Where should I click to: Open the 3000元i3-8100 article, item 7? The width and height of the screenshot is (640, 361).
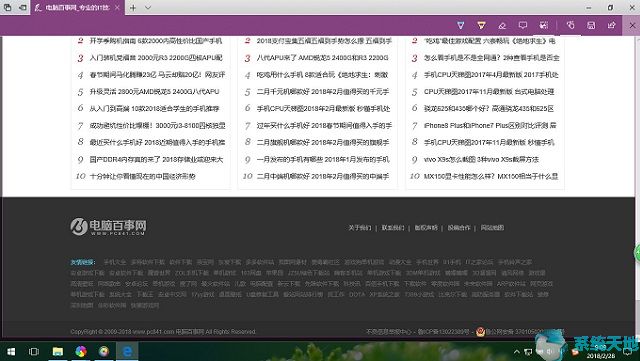158,126
